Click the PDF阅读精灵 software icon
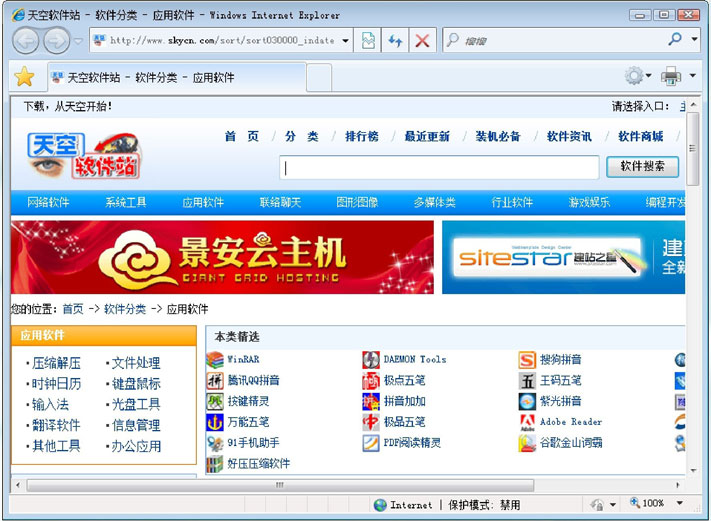 [x=371, y=443]
